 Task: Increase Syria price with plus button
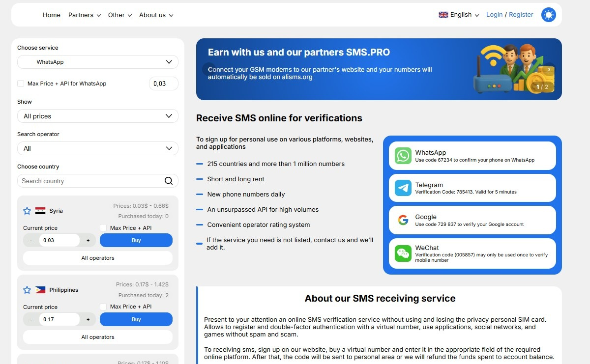88,240
